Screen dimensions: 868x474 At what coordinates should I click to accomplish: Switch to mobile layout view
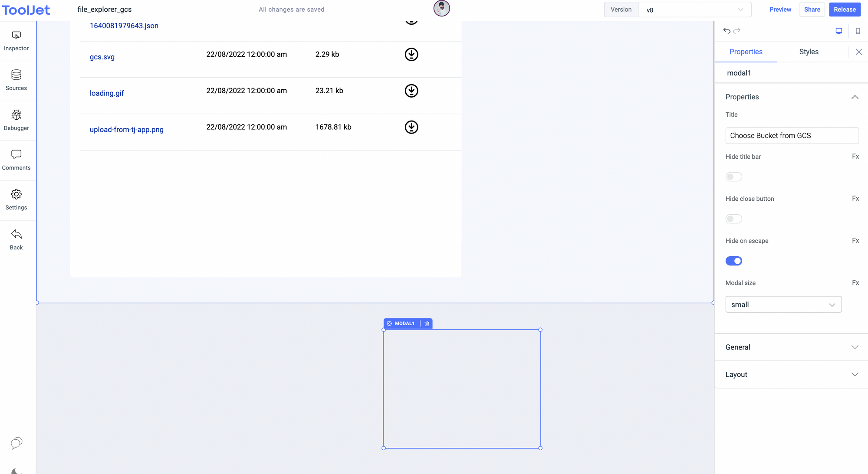pyautogui.click(x=858, y=31)
